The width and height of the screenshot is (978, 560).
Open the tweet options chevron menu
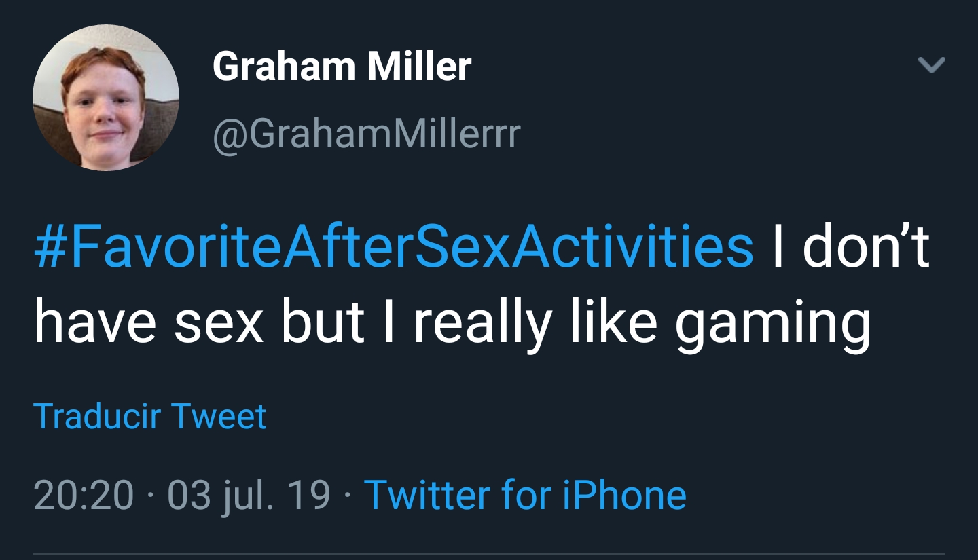click(x=931, y=65)
